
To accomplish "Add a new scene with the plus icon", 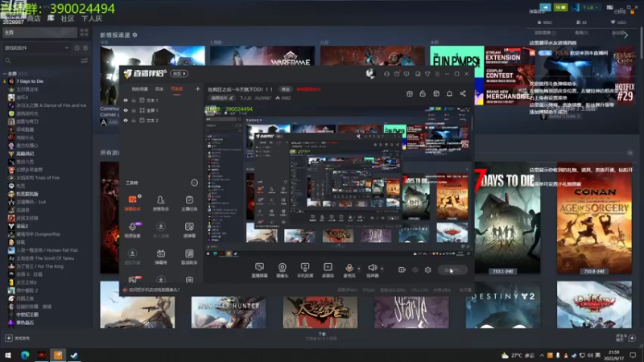I will click(x=197, y=88).
